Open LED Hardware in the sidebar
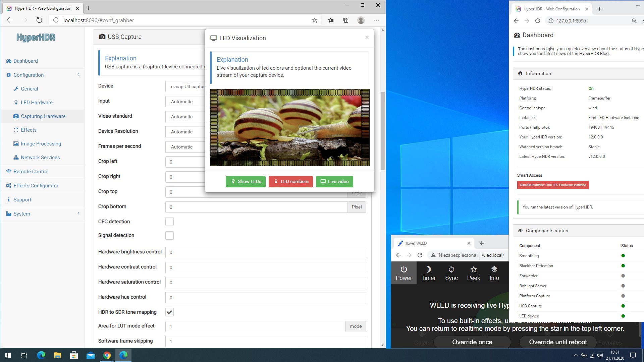The height and width of the screenshot is (362, 644). coord(37,103)
